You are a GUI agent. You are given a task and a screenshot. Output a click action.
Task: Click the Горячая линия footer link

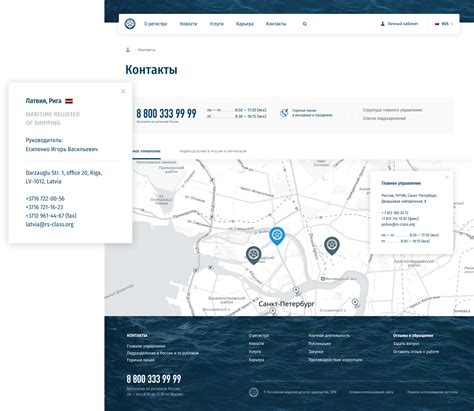140,360
